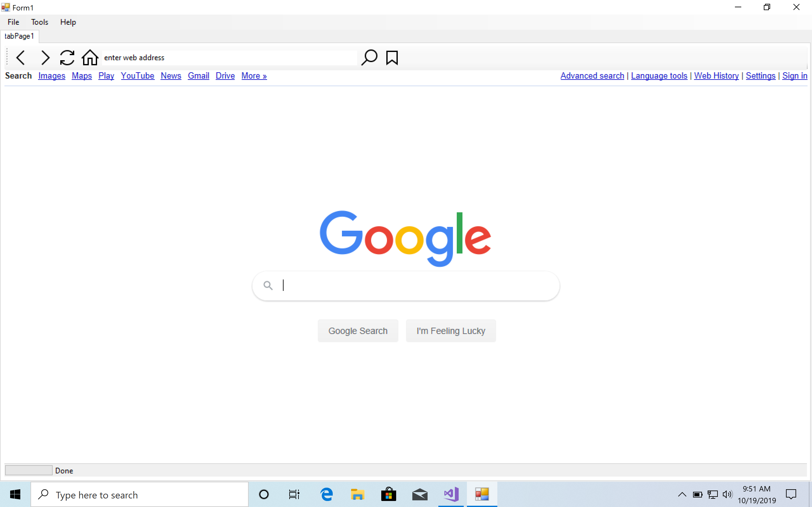Bookmark the current page with the ribbon icon
Viewport: 812px width, 507px height.
point(392,57)
